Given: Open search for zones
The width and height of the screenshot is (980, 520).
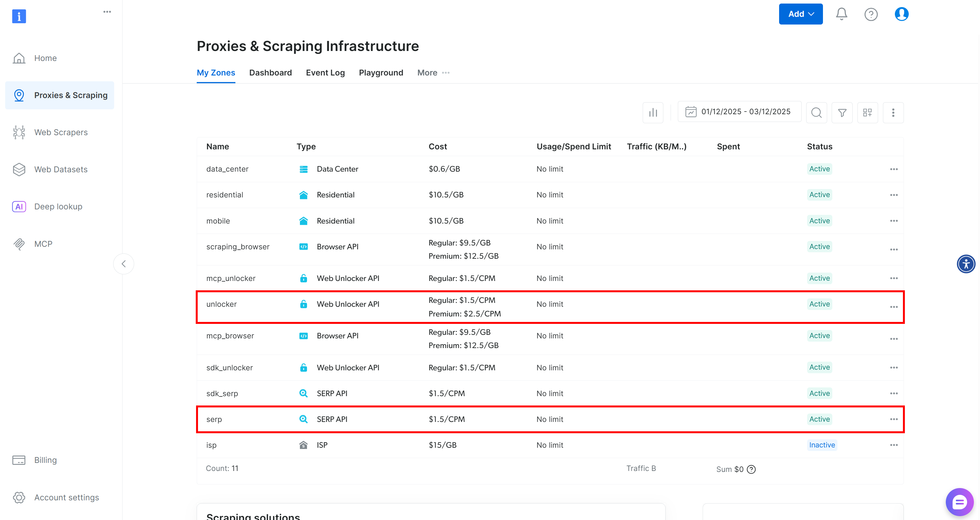Looking at the screenshot, I should click(x=817, y=112).
